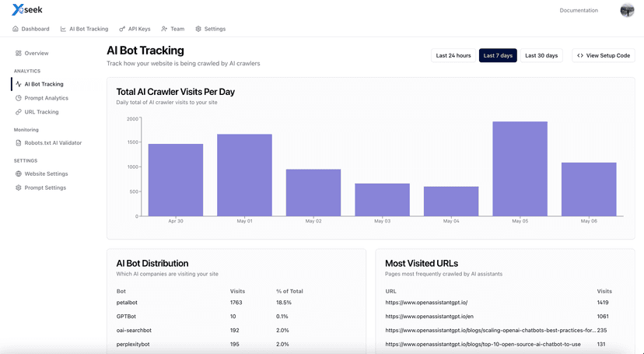Go to the API Keys tab
The image size is (644, 354).
135,29
